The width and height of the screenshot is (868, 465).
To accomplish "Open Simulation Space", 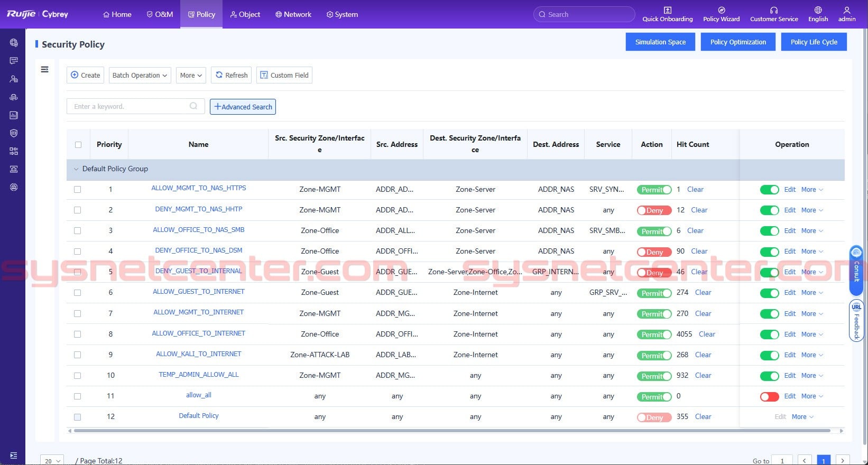I will click(x=660, y=42).
